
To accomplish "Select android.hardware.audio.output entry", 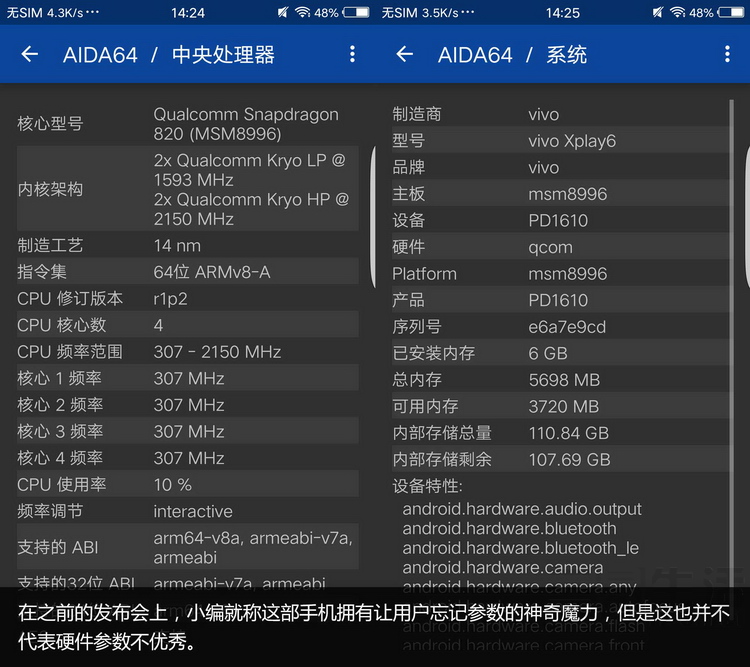I will (522, 509).
